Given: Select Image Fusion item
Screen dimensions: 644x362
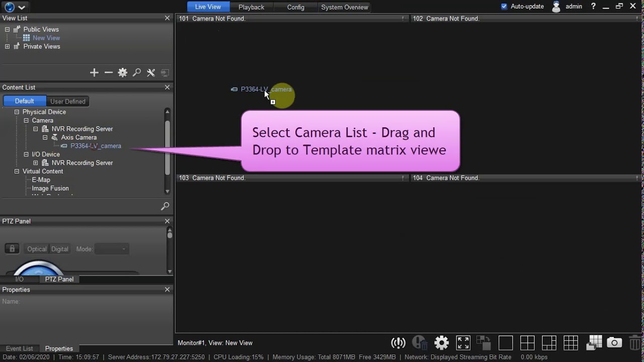Looking at the screenshot, I should (50, 189).
